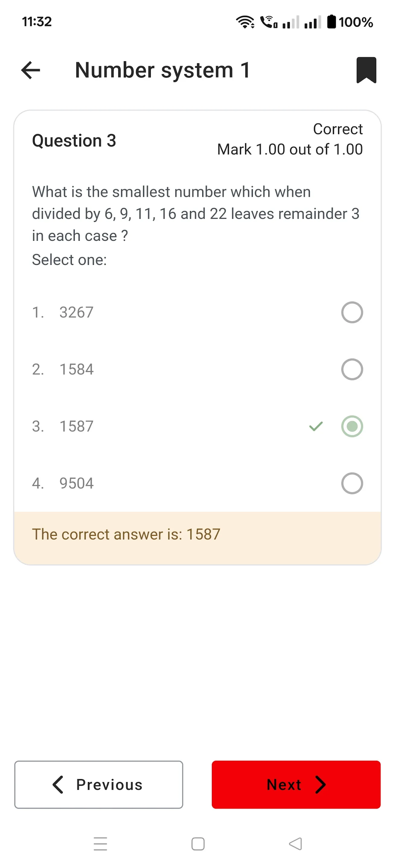Click the Next button

click(296, 785)
